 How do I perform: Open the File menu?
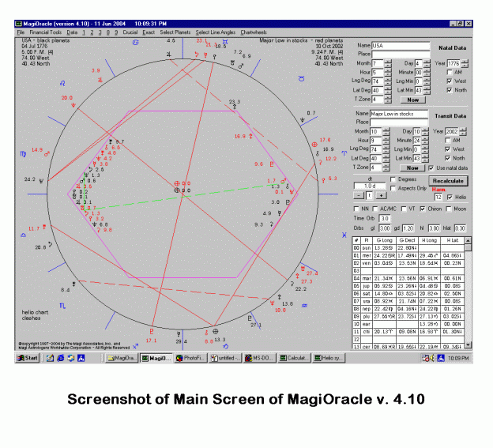tap(21, 32)
